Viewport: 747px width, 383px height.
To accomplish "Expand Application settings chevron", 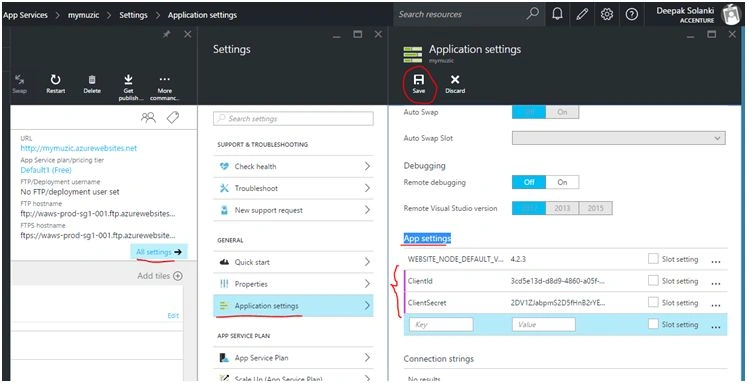I will [367, 306].
